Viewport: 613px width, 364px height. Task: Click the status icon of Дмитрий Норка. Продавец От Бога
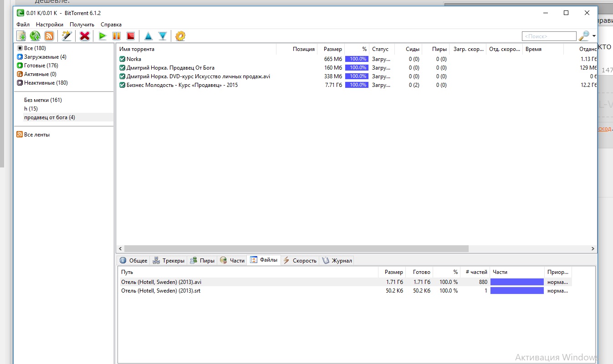(x=122, y=68)
